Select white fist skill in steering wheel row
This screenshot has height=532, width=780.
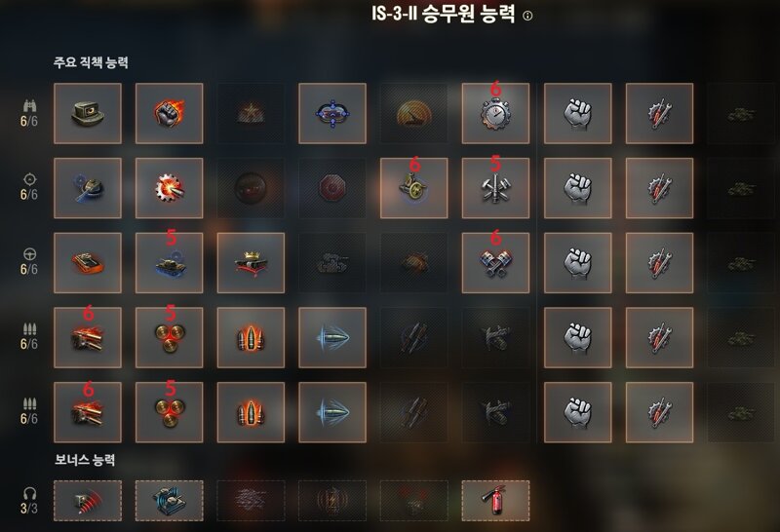click(x=577, y=262)
